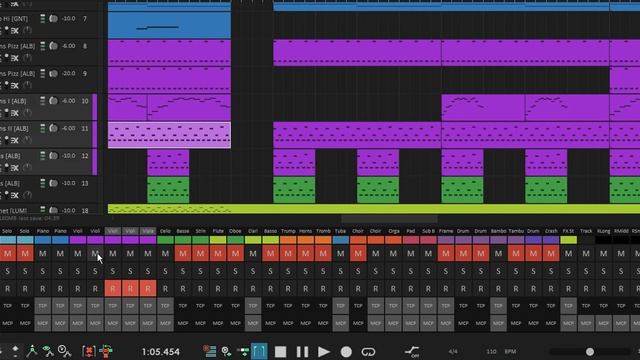This screenshot has width=640, height=360.
Task: Open the FX button on track 9
Action: [x=15, y=86]
